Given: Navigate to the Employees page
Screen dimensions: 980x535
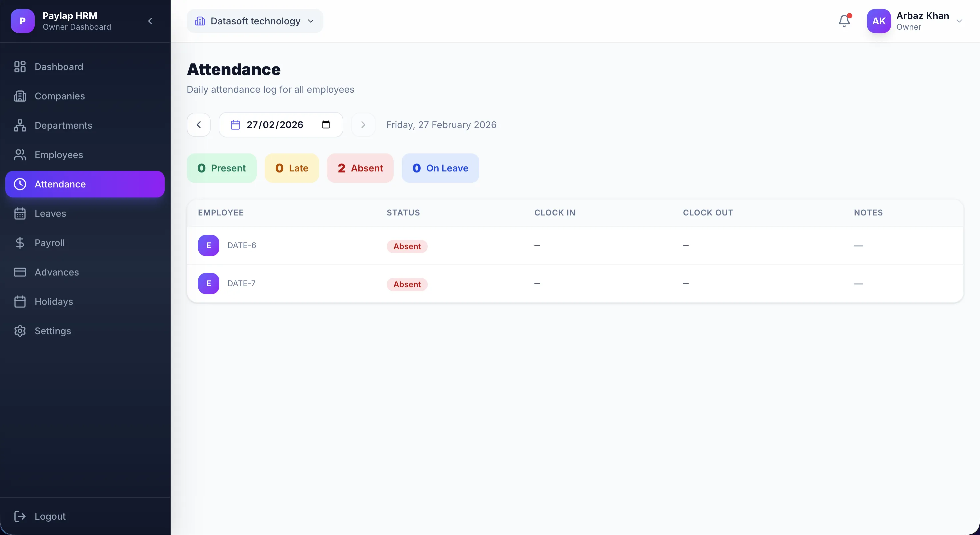Looking at the screenshot, I should [59, 155].
